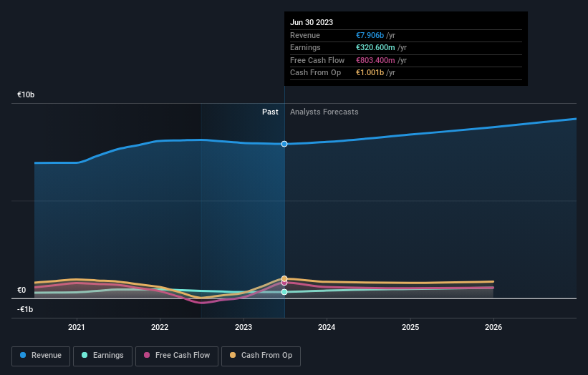Click the €803.400m free cash flow value
Image resolution: width=588 pixels, height=375 pixels.
375,60
